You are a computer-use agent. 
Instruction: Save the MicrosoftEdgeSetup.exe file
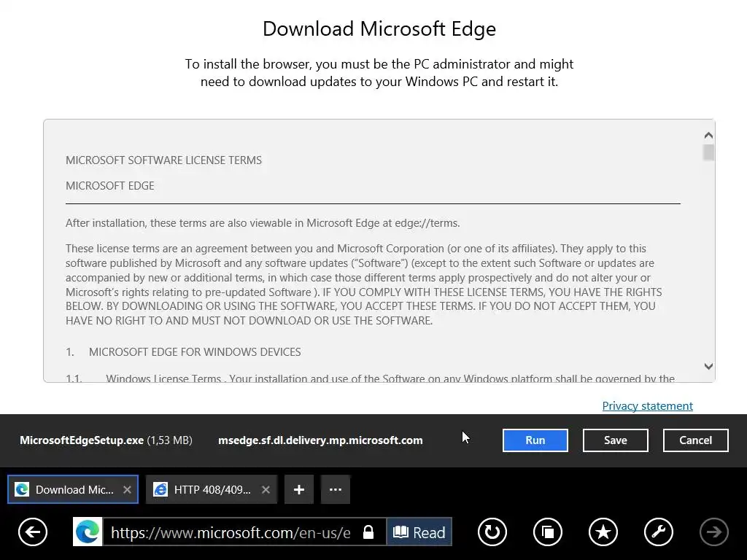pos(616,440)
